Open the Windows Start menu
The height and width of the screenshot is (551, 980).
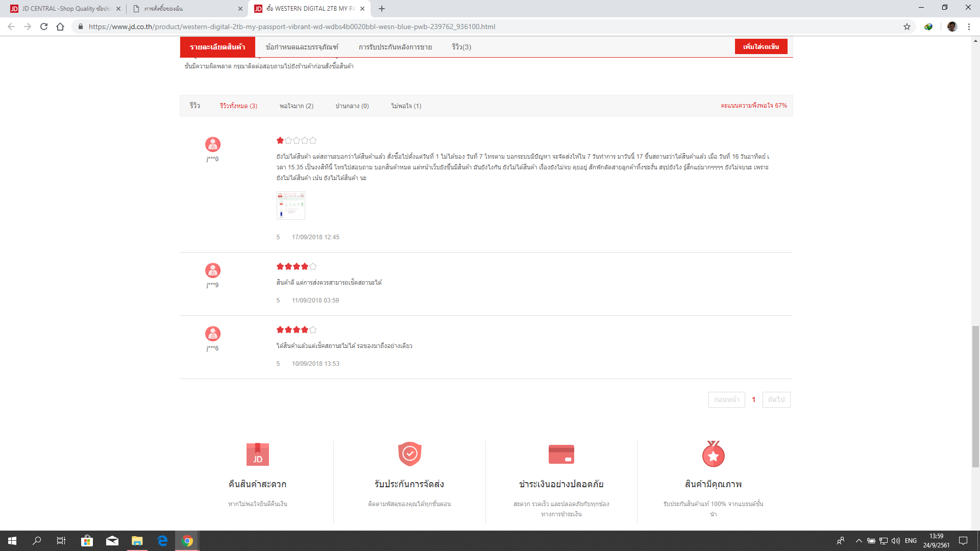12,541
